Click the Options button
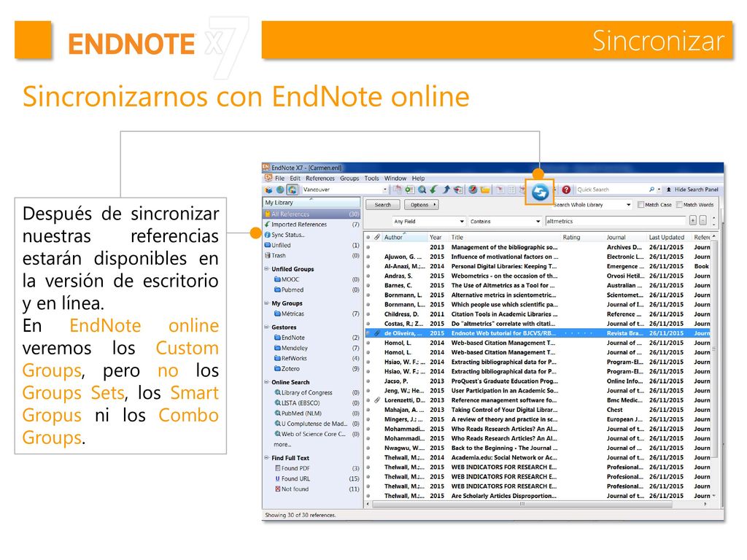Screen dimensions: 747x560 coord(421,205)
